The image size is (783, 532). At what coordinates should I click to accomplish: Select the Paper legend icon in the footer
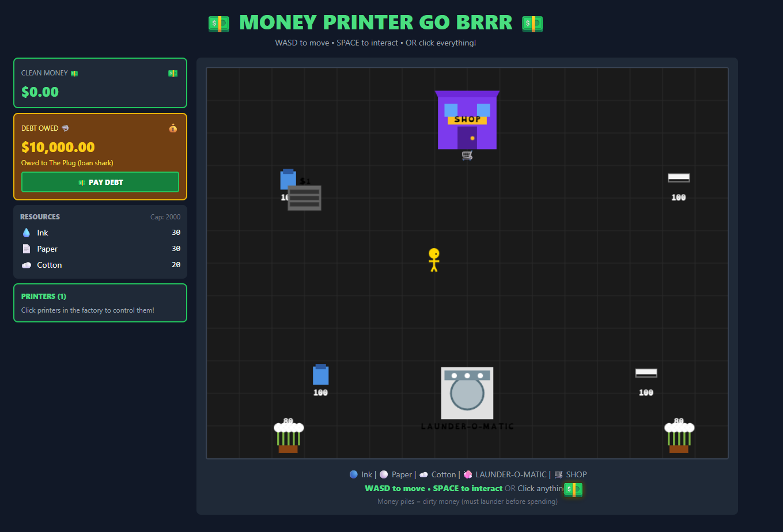pyautogui.click(x=384, y=474)
